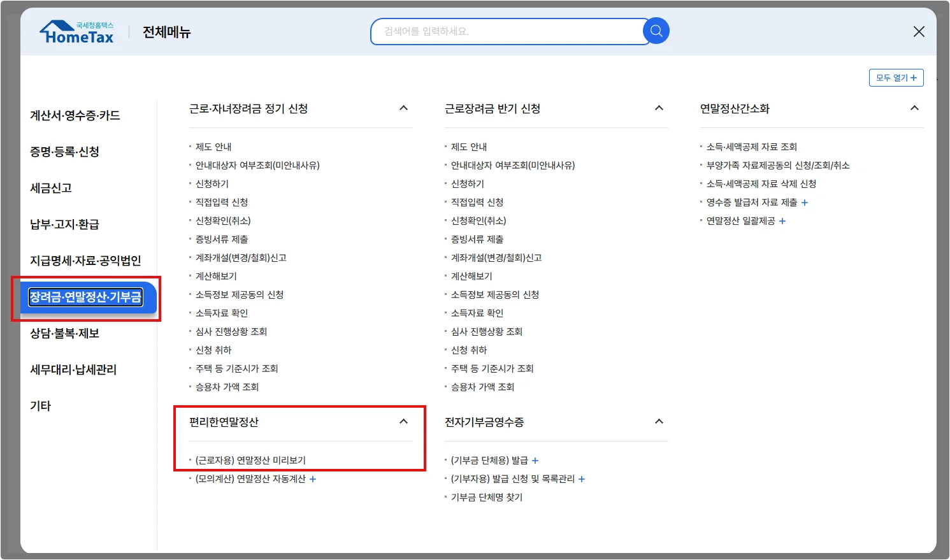Open 소득정보 제공동의 신청 under 정기 신청

tap(240, 295)
